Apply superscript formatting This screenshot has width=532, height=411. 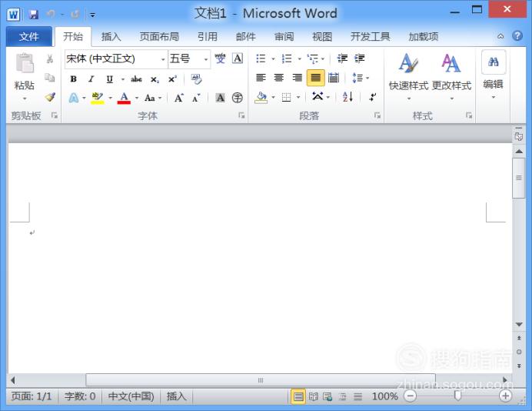172,79
